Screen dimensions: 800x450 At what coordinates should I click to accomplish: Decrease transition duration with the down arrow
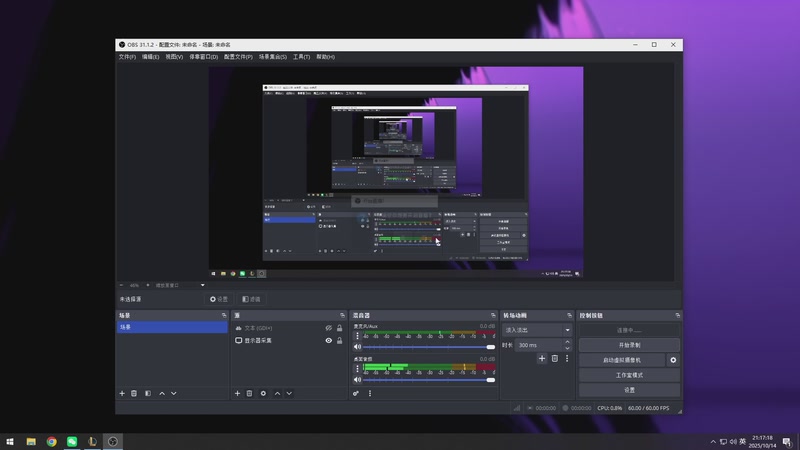567,348
